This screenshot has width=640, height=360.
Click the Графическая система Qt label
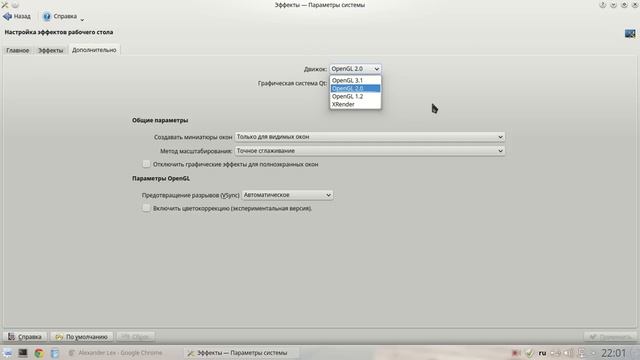pos(292,83)
